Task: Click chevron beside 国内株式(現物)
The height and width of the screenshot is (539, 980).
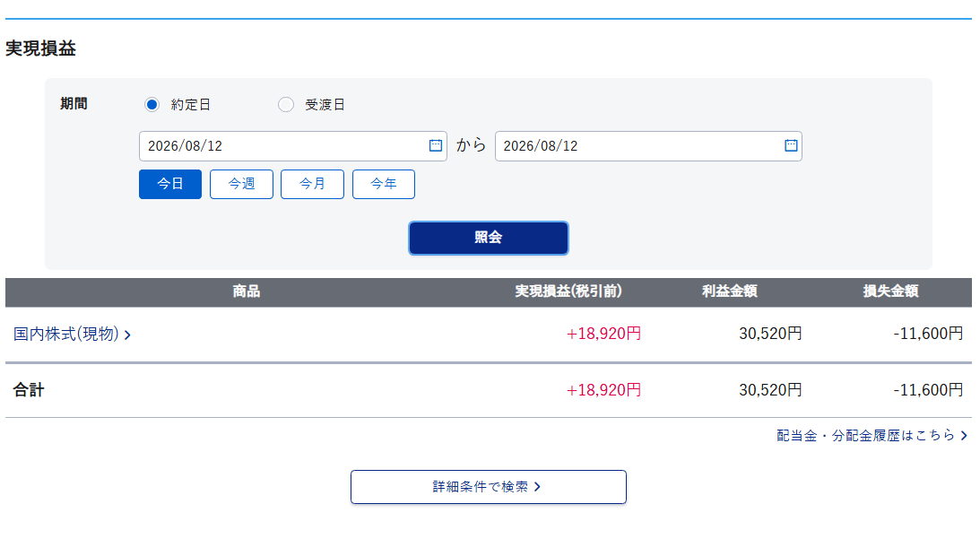Action: 127,335
